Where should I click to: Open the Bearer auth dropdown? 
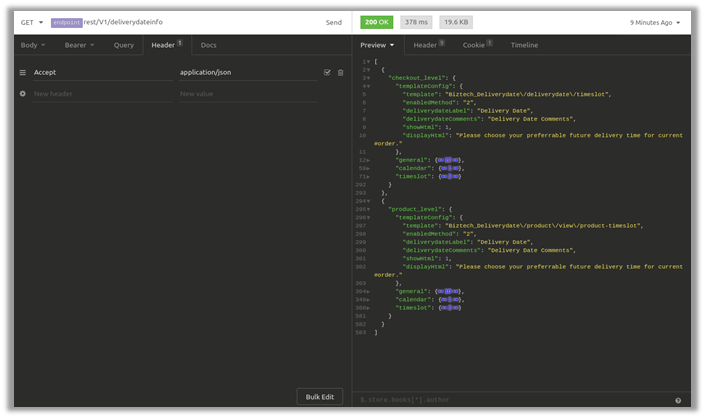point(79,45)
